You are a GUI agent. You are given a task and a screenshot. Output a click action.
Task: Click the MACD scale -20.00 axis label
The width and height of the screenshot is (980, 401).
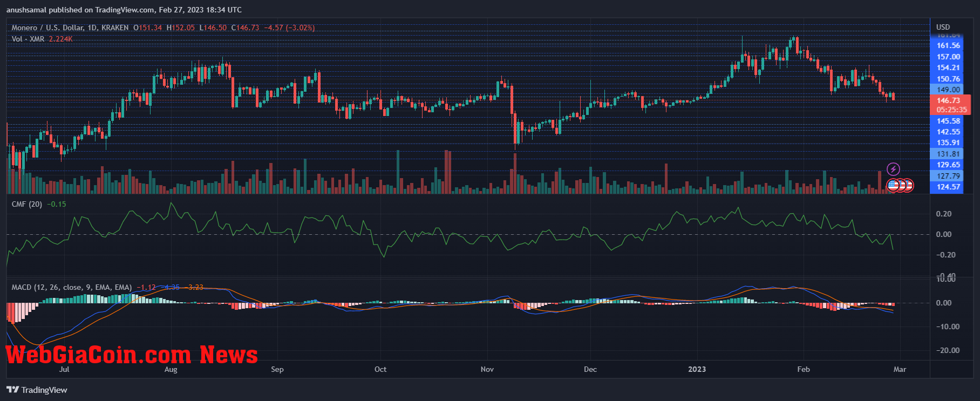948,350
